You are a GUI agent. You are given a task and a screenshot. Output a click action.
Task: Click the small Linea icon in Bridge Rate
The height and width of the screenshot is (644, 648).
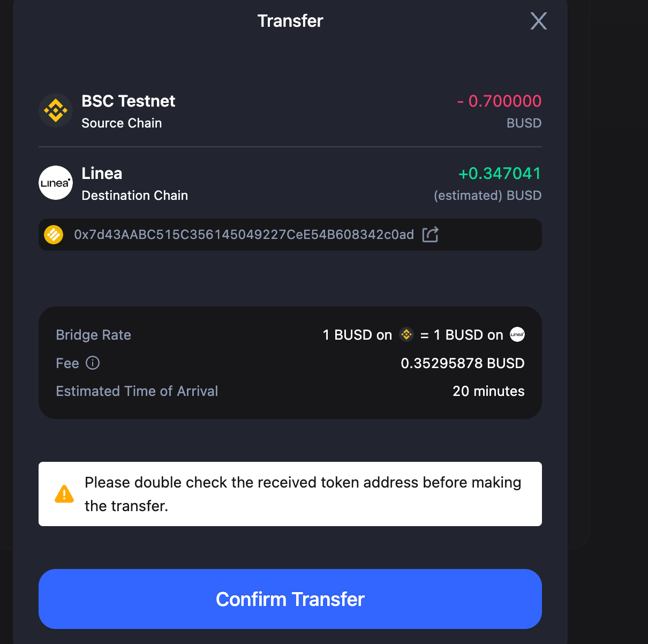pos(517,334)
